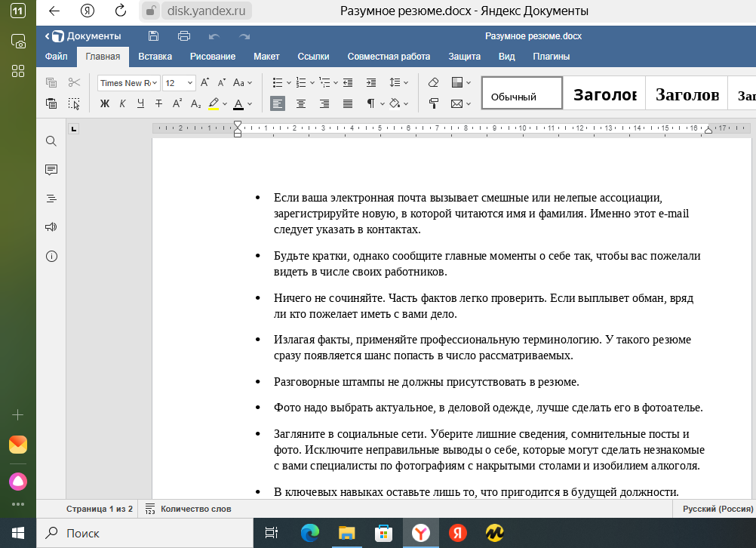
Task: Cut selection with the scissors icon
Action: [x=74, y=82]
